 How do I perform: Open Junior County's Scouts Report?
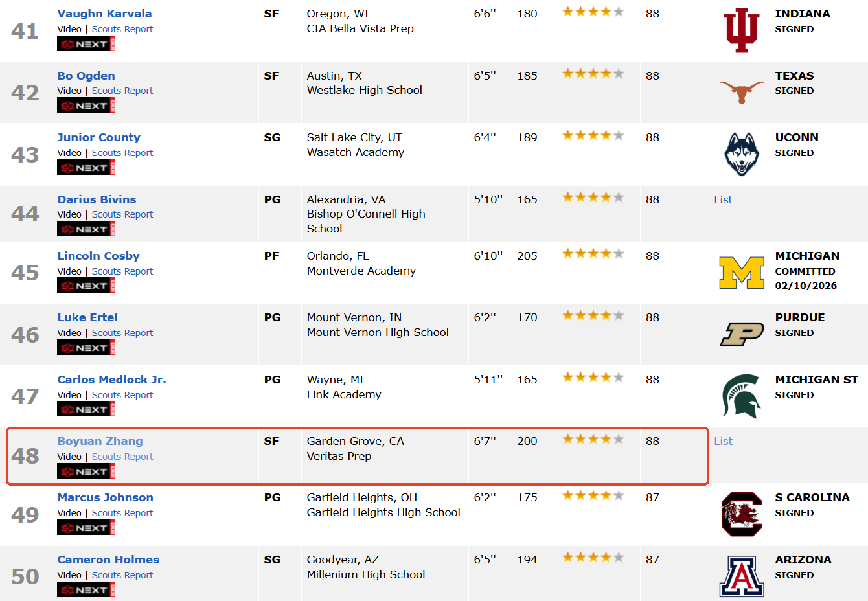click(122, 153)
